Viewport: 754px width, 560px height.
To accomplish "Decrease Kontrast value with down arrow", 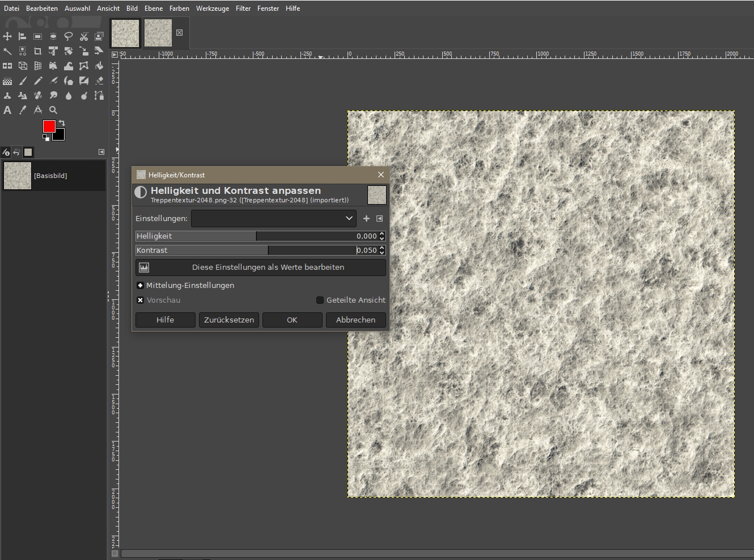I will pyautogui.click(x=382, y=252).
